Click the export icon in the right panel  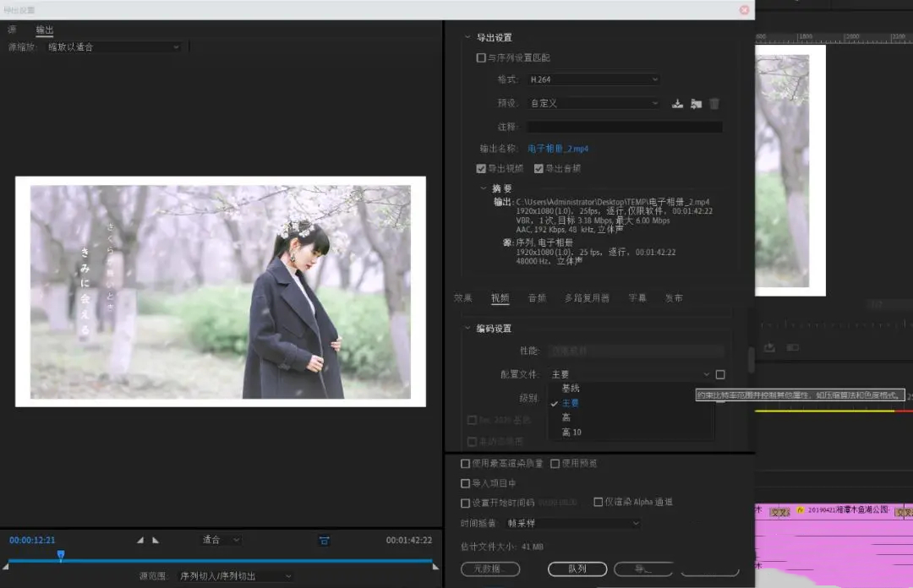pos(769,347)
